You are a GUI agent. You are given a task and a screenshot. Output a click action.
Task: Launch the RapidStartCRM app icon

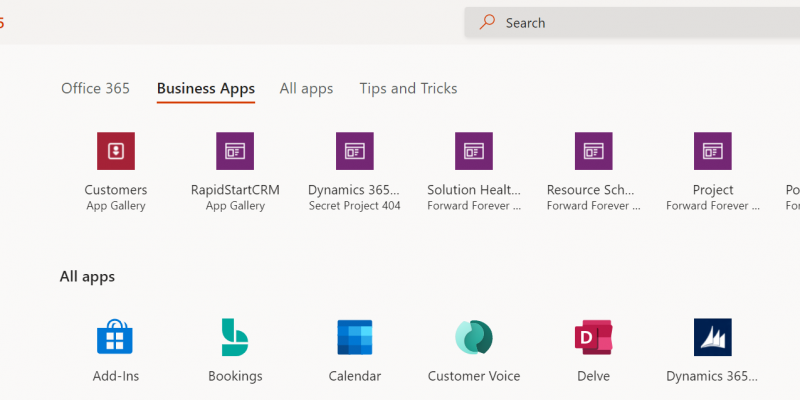point(235,151)
